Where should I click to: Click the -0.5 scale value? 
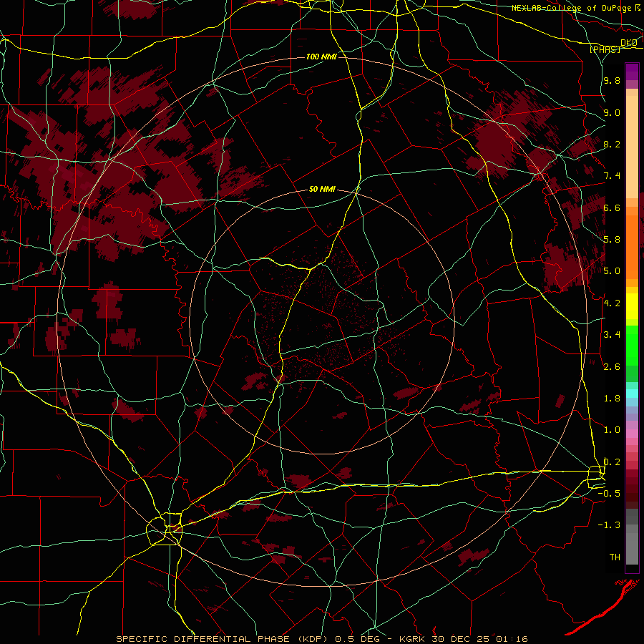point(609,494)
